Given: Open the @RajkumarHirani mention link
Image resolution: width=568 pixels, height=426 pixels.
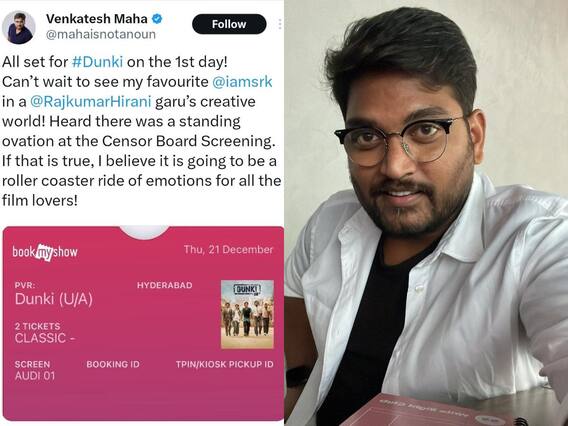Looking at the screenshot, I should [x=91, y=101].
